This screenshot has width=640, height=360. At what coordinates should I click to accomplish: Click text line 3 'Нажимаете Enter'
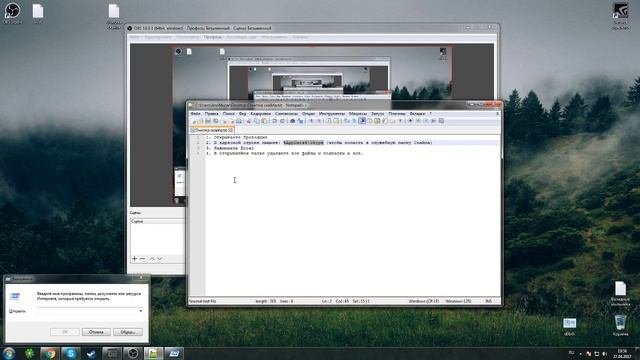[x=230, y=148]
